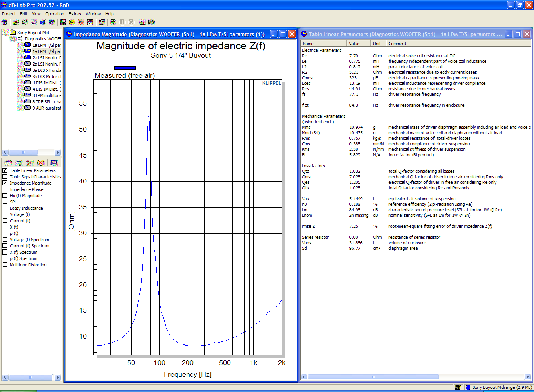The image size is (534, 392).
Task: Collapse the Diagnostics WOOFER tree node
Action: click(x=12, y=39)
